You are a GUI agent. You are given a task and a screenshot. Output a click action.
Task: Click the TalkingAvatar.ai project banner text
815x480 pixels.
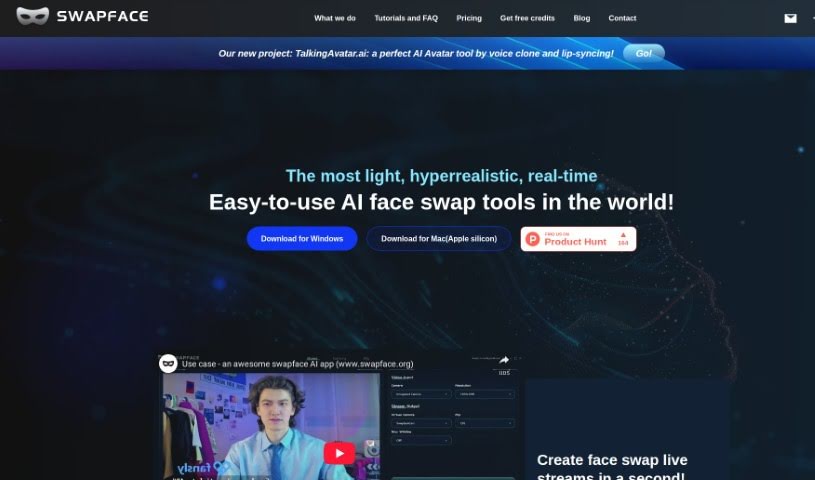[x=416, y=54]
